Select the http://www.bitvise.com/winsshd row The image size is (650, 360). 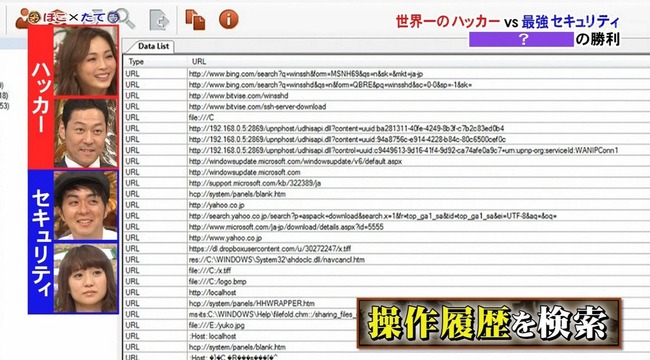click(387, 96)
